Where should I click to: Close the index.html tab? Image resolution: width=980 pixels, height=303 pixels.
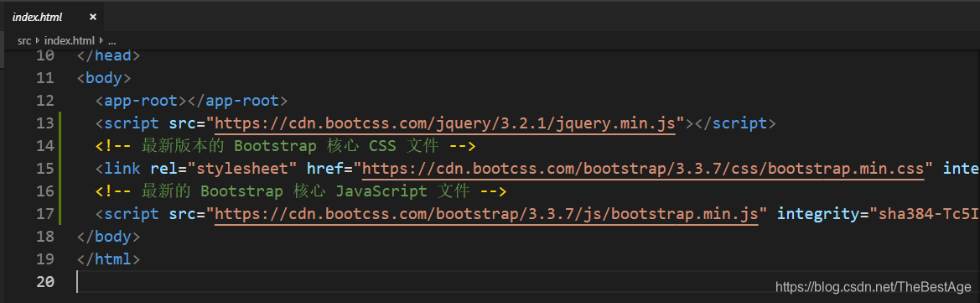click(x=93, y=17)
